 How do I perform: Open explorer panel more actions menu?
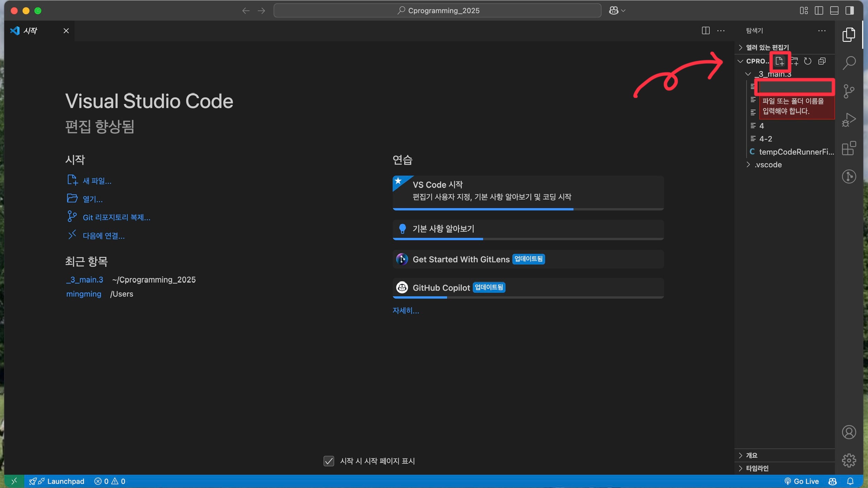coord(822,31)
